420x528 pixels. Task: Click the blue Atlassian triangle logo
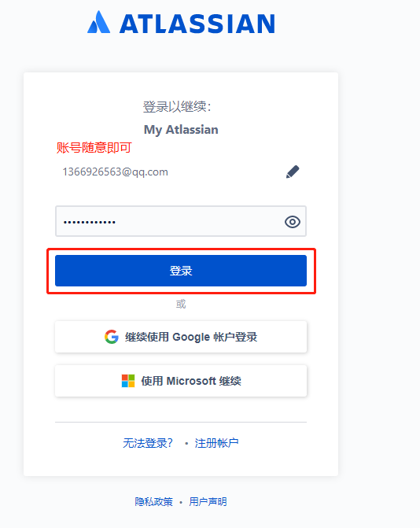98,22
